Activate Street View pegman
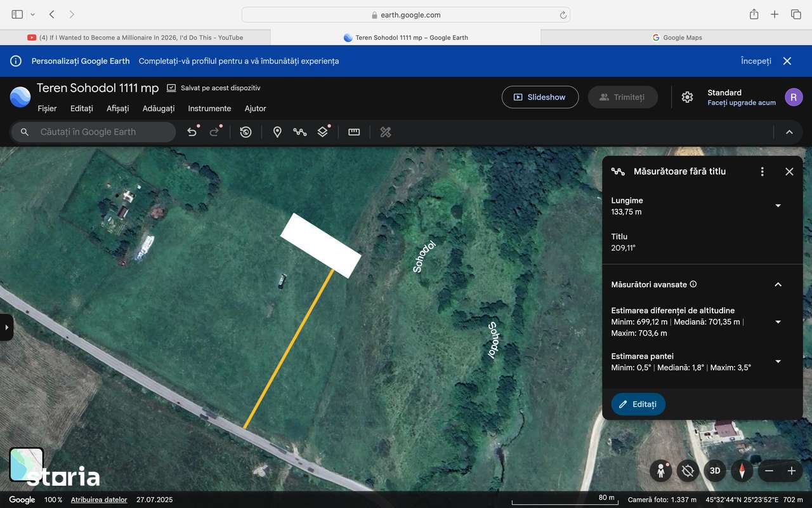This screenshot has width=812, height=508. pyautogui.click(x=660, y=471)
